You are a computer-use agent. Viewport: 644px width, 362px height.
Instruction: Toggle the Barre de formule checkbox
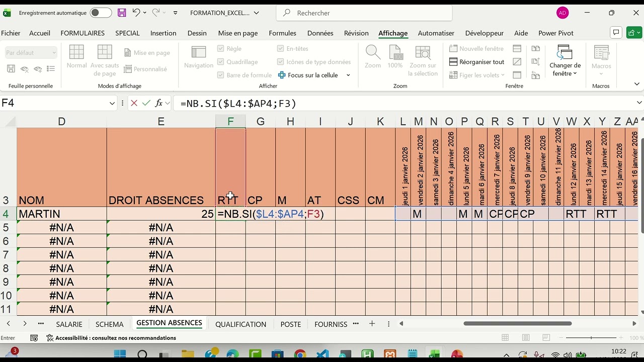pos(221,75)
